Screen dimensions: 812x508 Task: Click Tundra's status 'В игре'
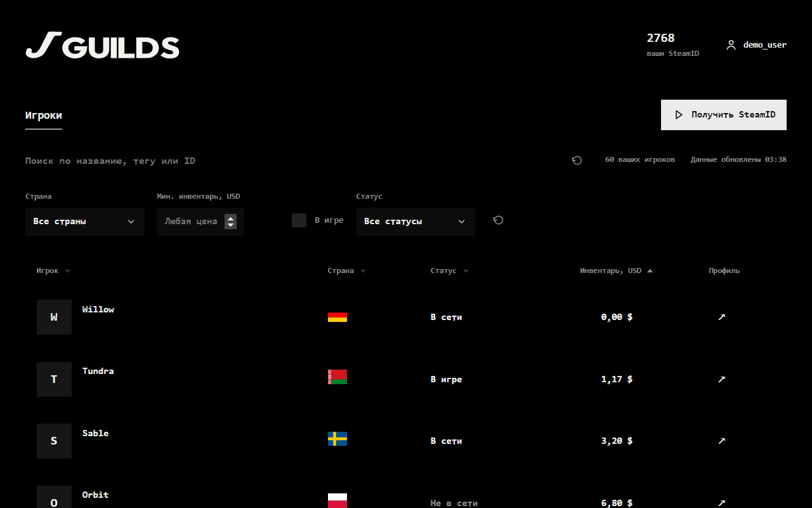pyautogui.click(x=447, y=379)
